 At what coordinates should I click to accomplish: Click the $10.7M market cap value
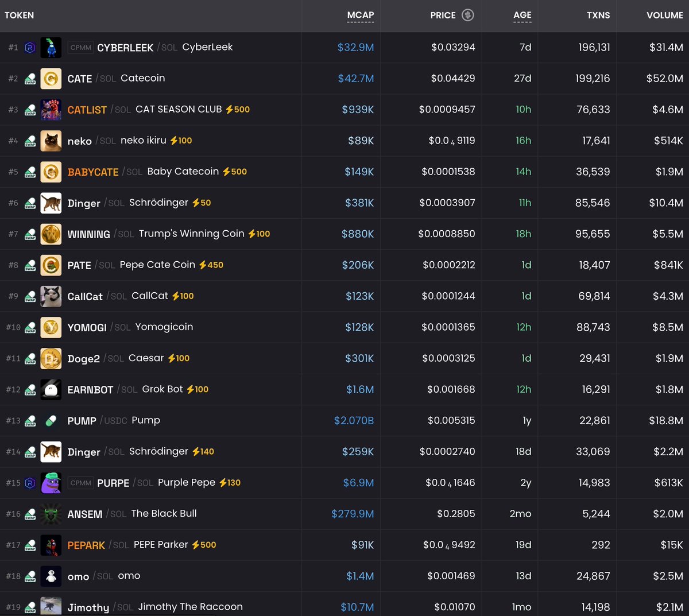tap(357, 607)
